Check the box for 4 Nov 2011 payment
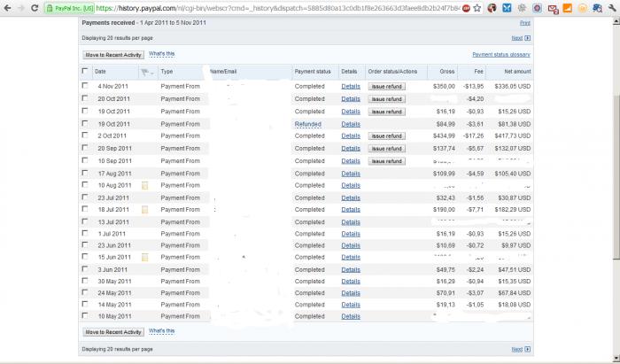 click(85, 87)
